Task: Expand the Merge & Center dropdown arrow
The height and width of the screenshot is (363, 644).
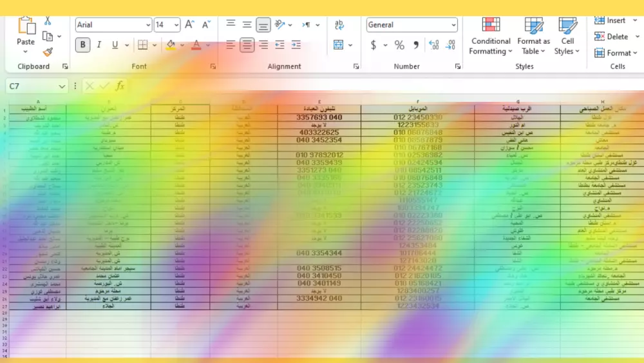Action: 350,45
